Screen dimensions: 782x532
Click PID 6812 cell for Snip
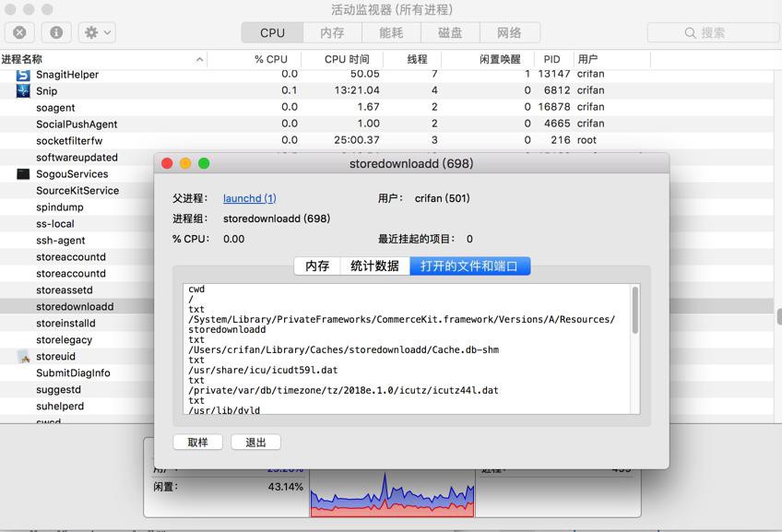point(557,90)
